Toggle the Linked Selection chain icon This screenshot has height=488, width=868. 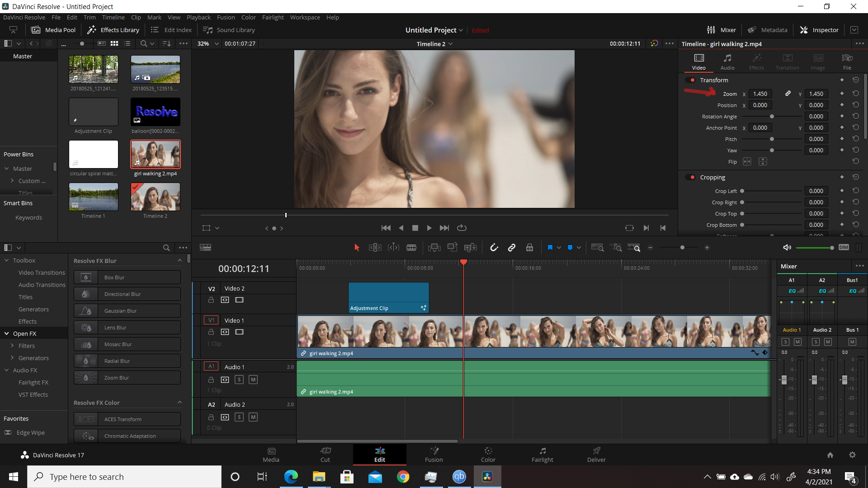point(512,248)
